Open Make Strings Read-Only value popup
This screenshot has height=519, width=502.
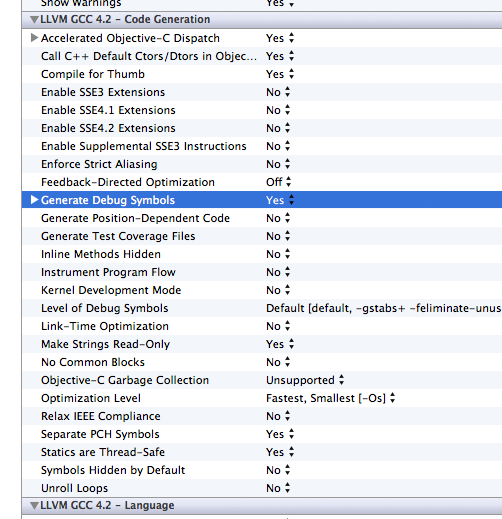[x=280, y=344]
